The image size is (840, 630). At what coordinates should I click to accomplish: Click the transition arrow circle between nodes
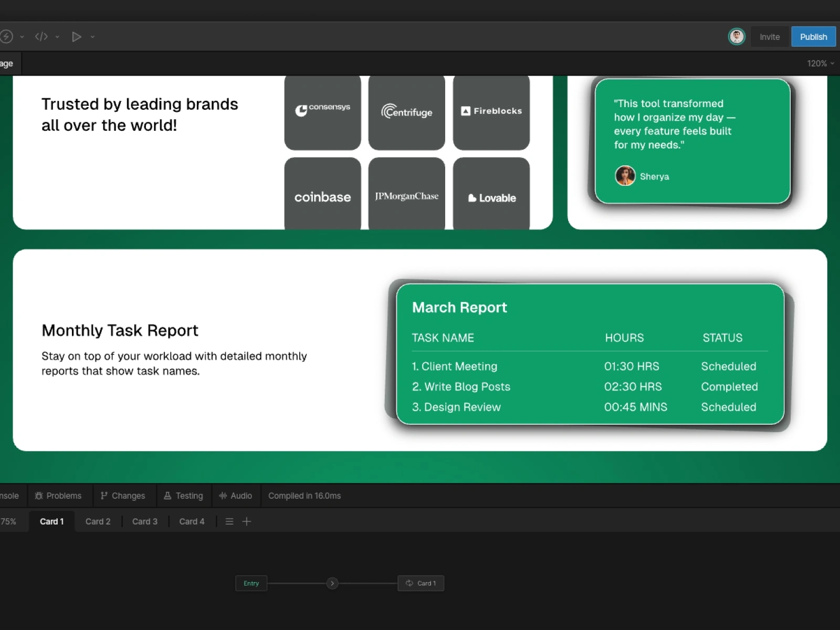(x=332, y=583)
